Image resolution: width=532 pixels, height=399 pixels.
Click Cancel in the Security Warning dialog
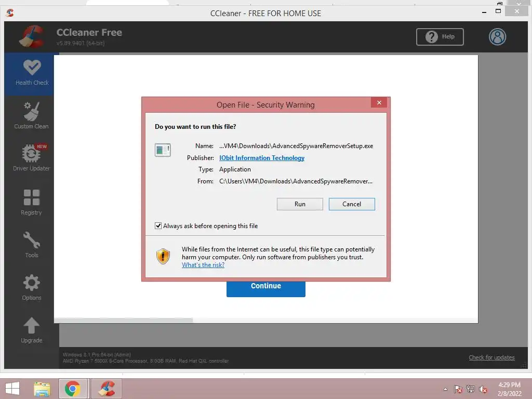[352, 204]
